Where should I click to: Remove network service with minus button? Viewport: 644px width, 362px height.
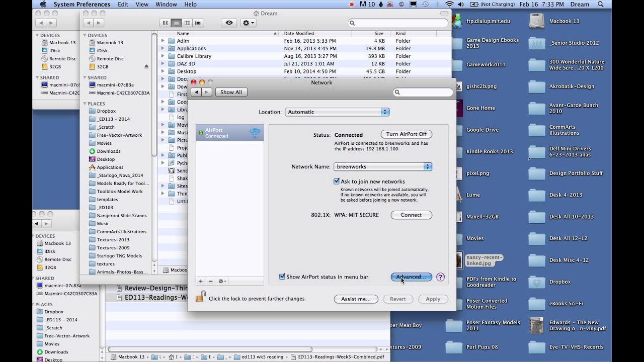211,281
